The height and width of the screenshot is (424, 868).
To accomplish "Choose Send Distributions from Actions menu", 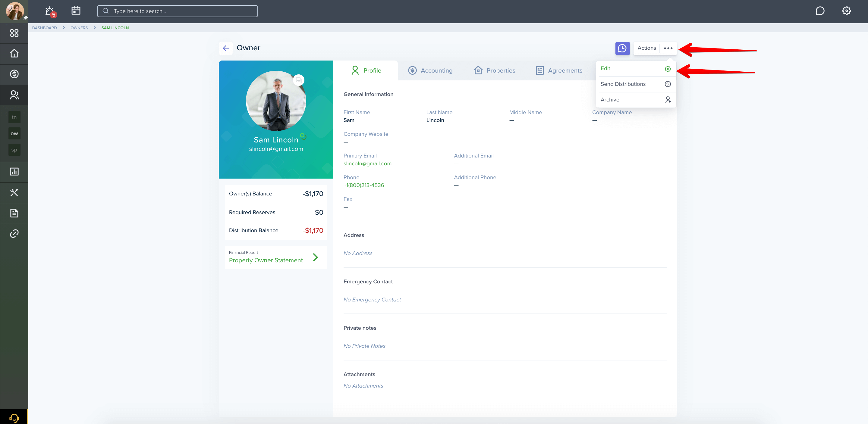I will click(636, 84).
